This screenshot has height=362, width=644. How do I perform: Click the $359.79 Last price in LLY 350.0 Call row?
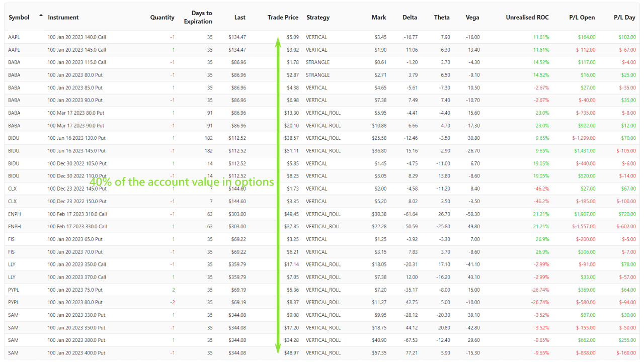tap(237, 264)
